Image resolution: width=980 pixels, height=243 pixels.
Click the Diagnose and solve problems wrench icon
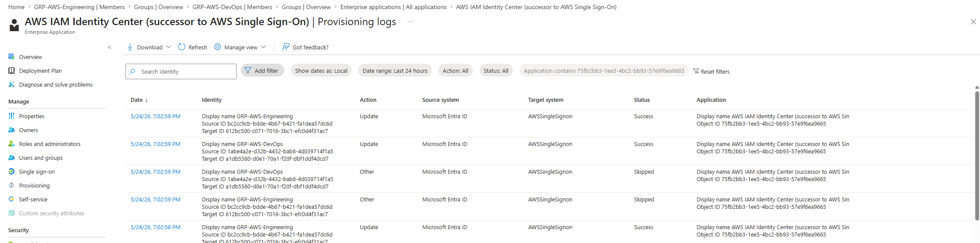coord(12,84)
